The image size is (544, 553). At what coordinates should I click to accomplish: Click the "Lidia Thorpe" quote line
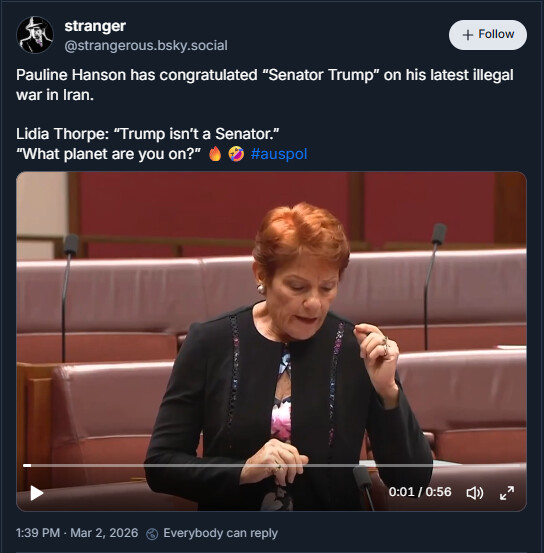pos(147,134)
